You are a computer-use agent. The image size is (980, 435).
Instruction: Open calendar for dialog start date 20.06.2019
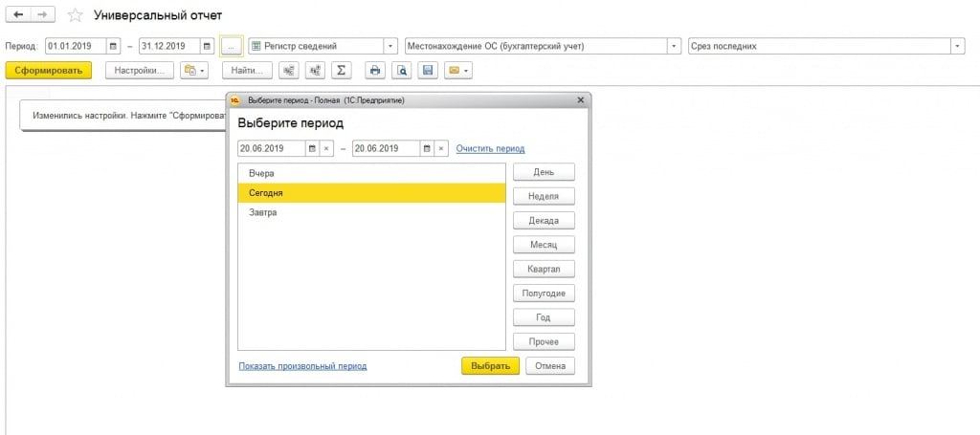pyautogui.click(x=312, y=148)
